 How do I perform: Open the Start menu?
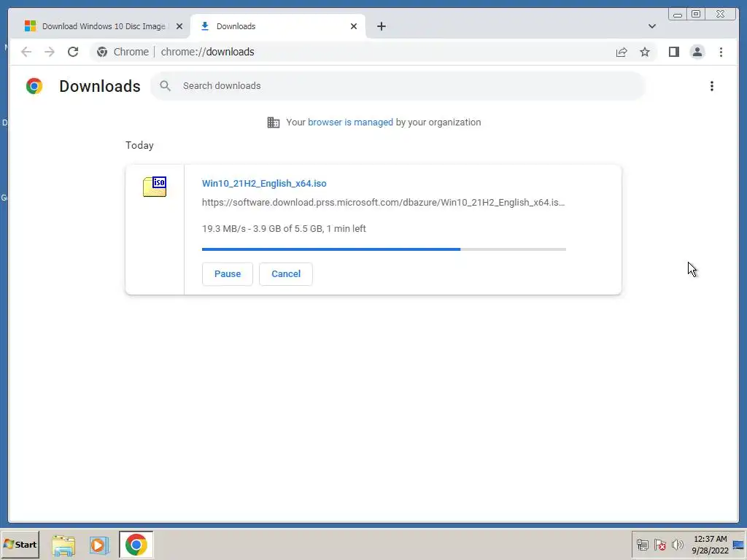pyautogui.click(x=20, y=545)
